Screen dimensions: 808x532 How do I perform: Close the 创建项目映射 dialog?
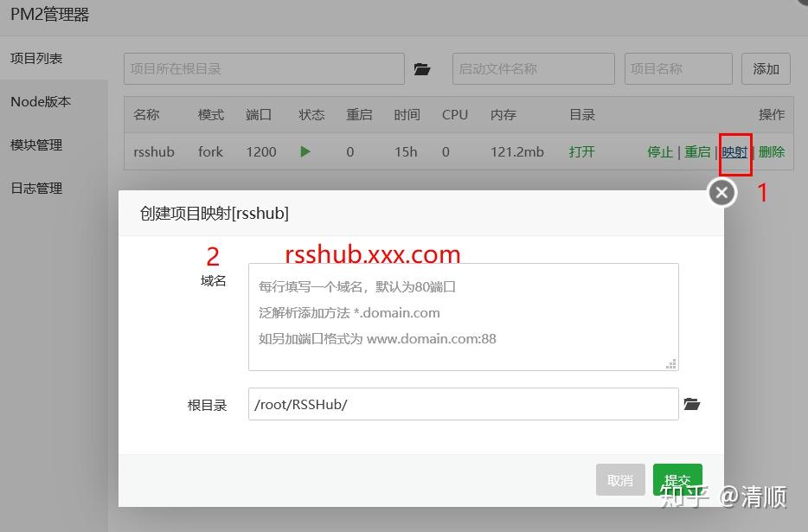[721, 192]
